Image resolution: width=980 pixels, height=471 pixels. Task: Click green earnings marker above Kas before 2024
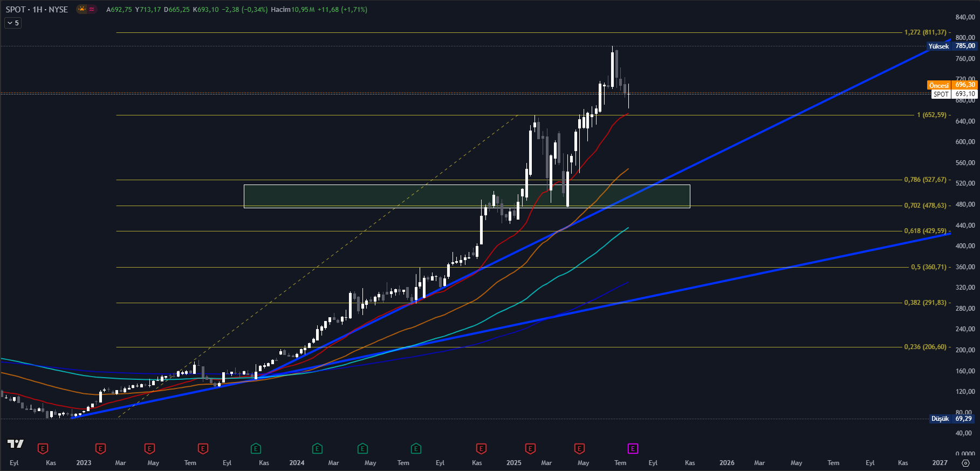click(256, 448)
